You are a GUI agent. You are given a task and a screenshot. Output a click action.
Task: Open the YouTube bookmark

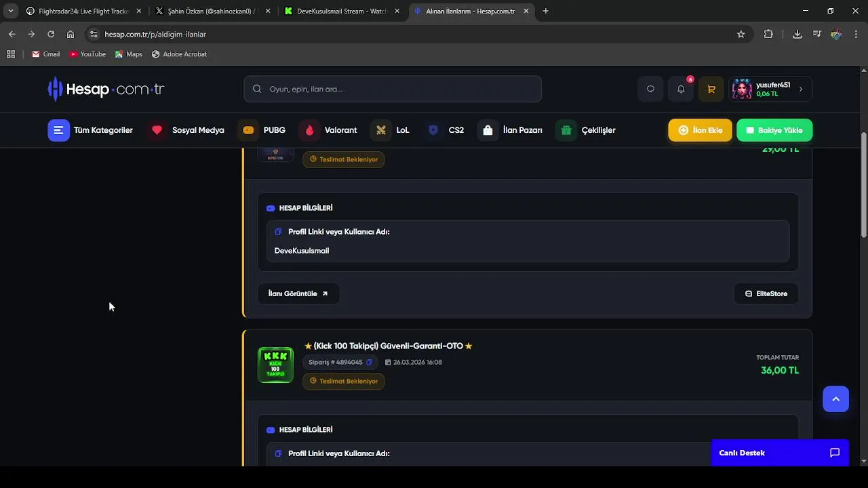[x=87, y=54]
